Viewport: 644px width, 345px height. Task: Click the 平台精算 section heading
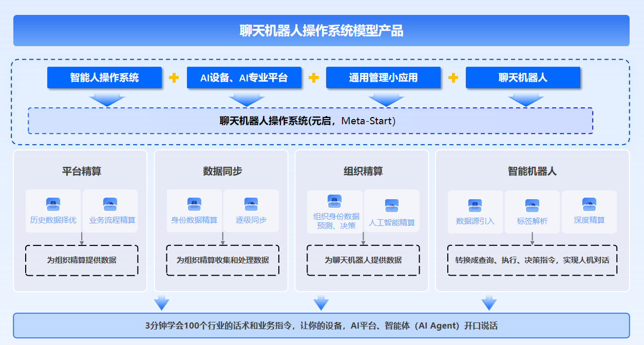point(82,171)
